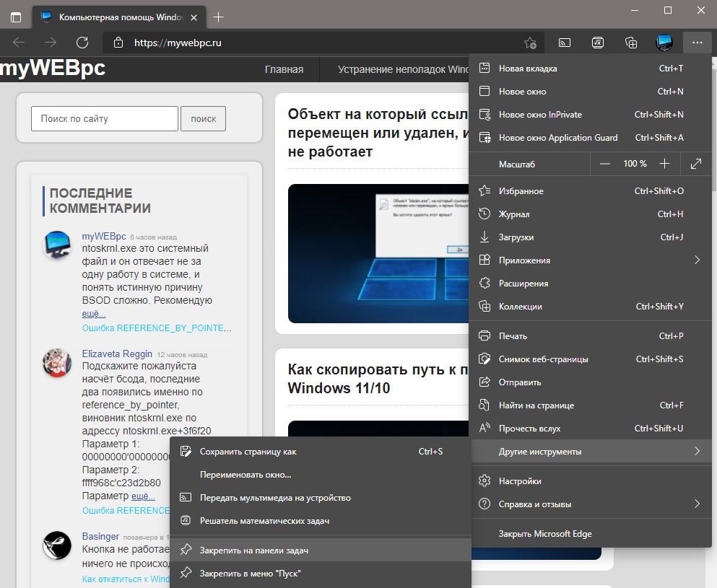Select Новая вкладка menu entry

click(x=591, y=69)
